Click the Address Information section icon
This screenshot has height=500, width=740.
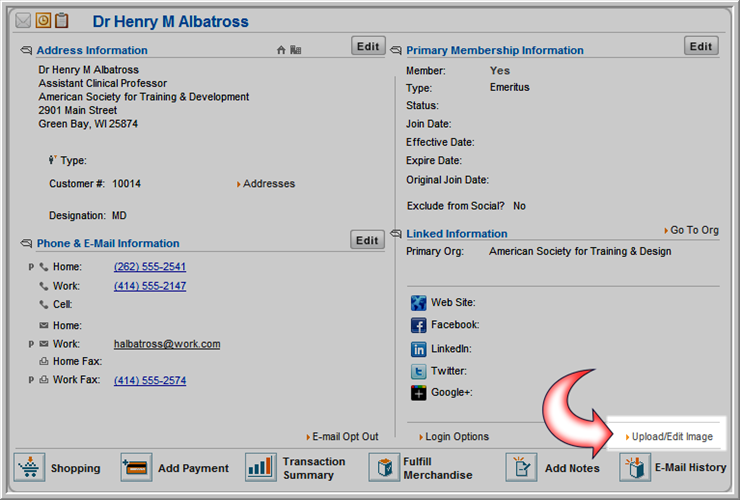point(26,50)
